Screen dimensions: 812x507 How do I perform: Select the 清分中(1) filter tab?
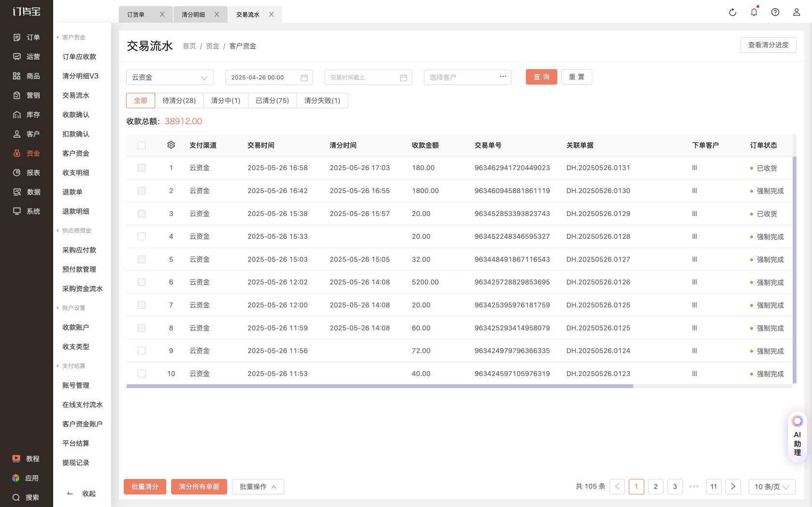tap(226, 101)
